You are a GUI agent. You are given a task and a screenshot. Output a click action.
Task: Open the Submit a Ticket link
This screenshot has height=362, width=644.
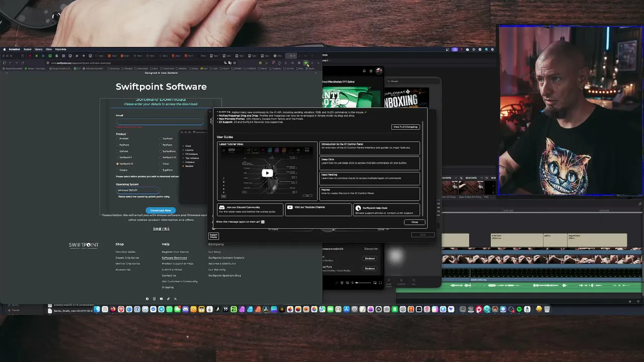point(172,269)
